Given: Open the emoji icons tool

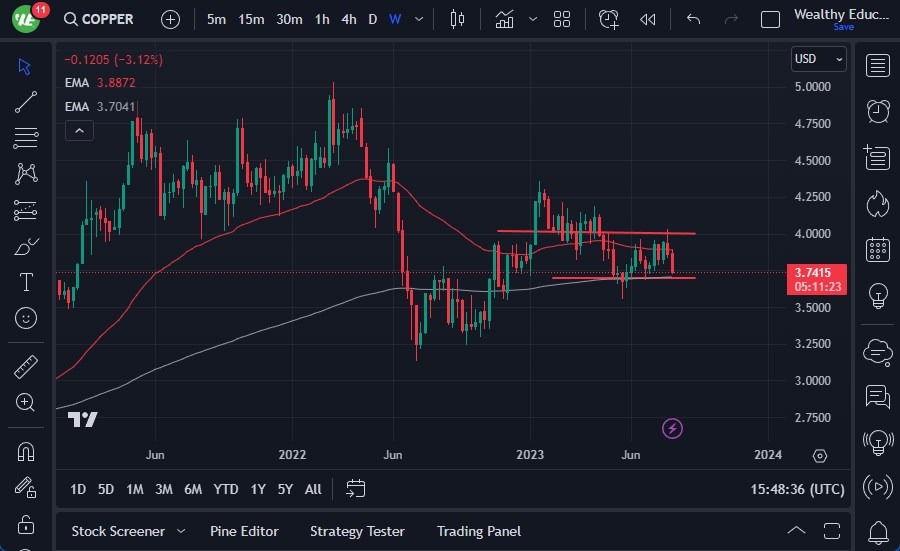Looking at the screenshot, I should tap(26, 318).
